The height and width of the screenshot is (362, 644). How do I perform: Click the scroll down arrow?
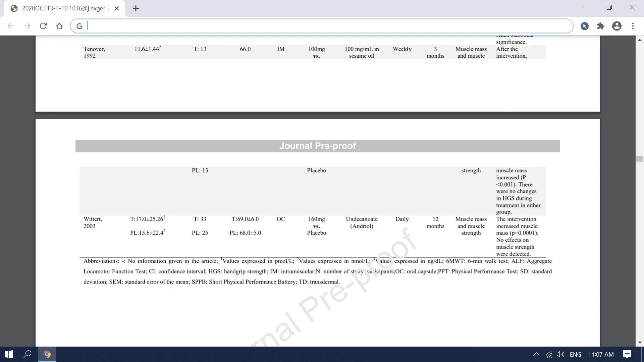pyautogui.click(x=640, y=343)
